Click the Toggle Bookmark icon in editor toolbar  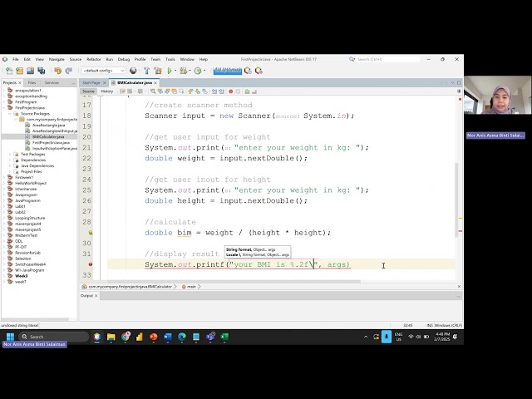coord(205,91)
